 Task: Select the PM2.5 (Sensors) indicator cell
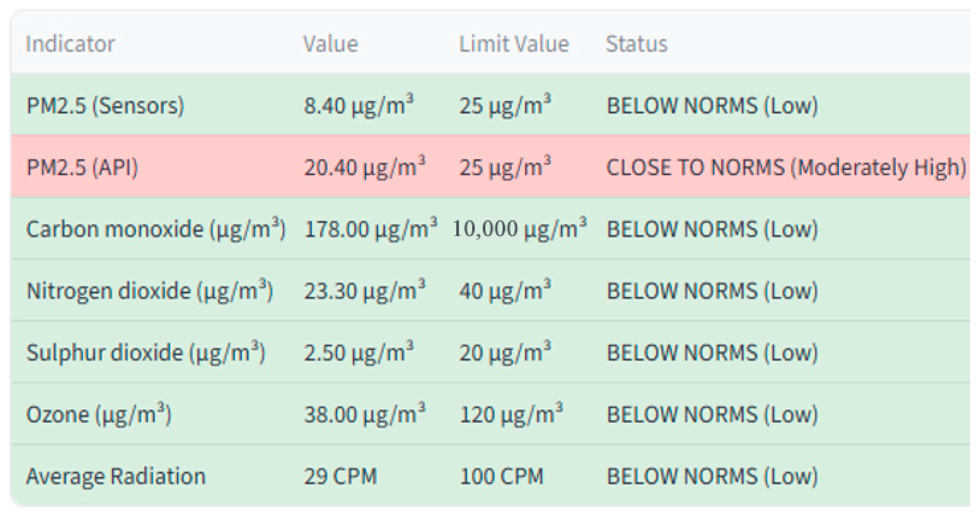click(105, 105)
